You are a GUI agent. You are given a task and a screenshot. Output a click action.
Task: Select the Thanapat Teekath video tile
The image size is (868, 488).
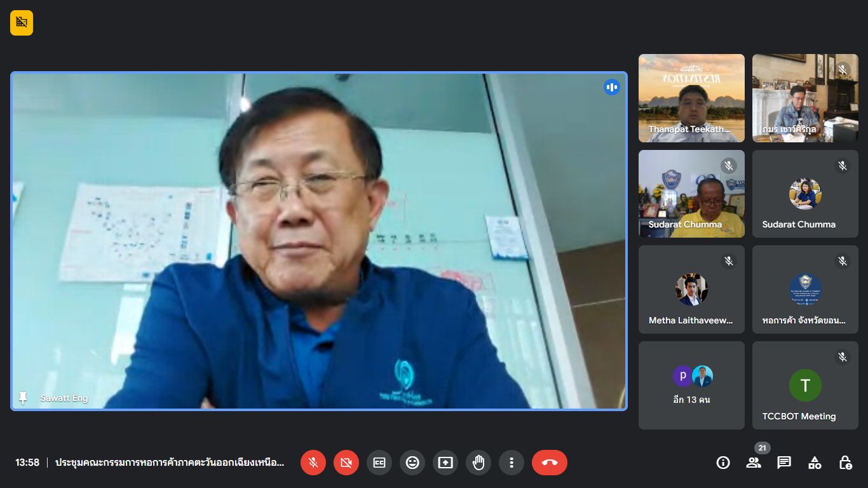click(691, 98)
